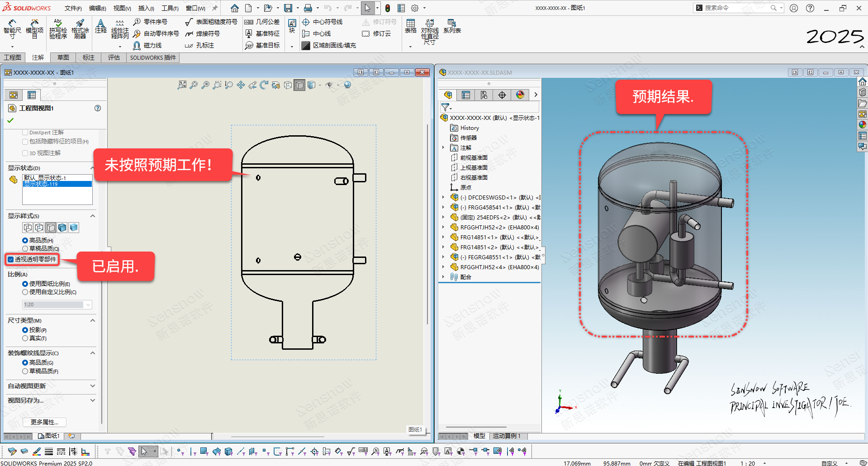The height and width of the screenshot is (466, 868).
Task: Insert a Surface Finish symbol (表面粗糙度符号)
Action: point(211,22)
